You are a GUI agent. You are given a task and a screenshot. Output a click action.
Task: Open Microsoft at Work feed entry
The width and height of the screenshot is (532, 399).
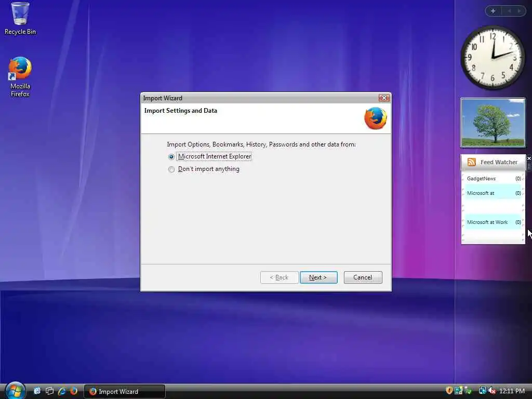[x=493, y=222]
